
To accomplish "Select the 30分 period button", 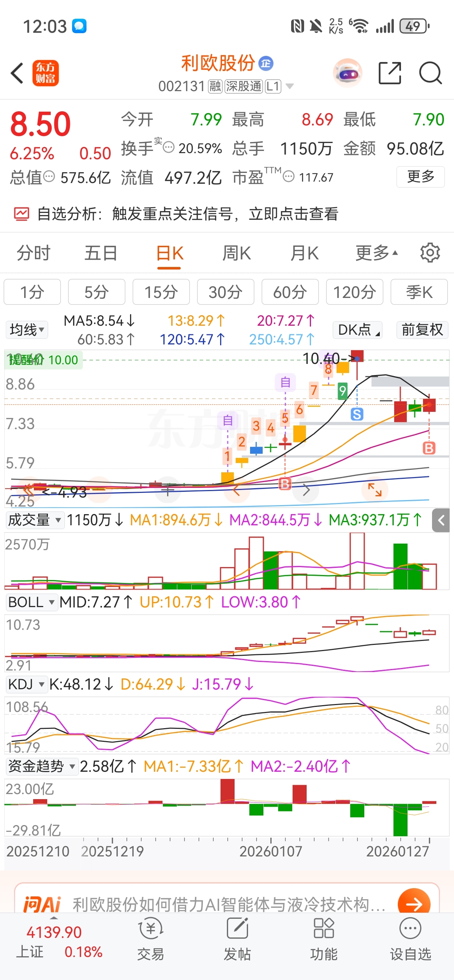I will pos(226,292).
